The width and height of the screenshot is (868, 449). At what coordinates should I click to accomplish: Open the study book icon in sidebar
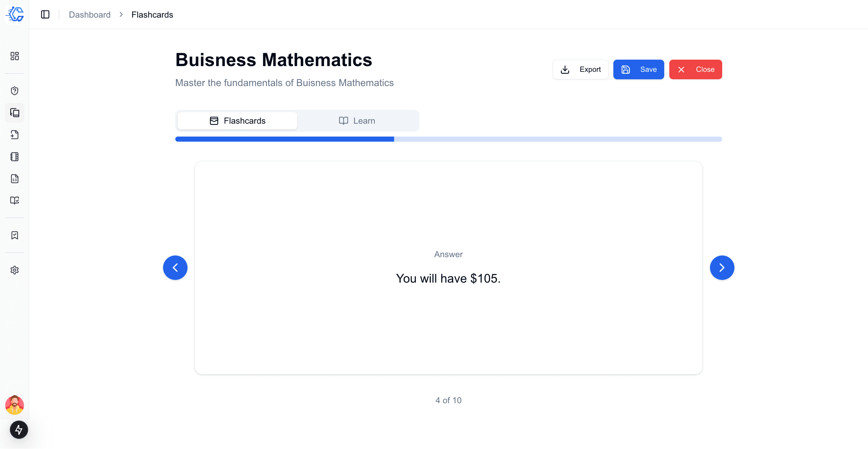pyautogui.click(x=15, y=201)
